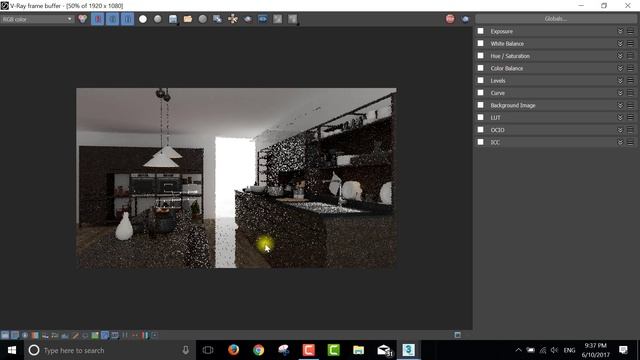640x360 pixels.
Task: Toggle green image icon in bottom toolbar
Action: pyautogui.click(x=95, y=335)
